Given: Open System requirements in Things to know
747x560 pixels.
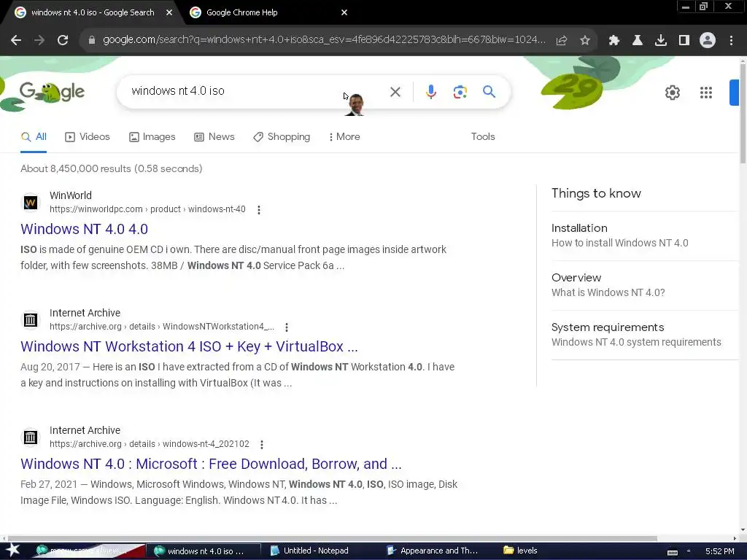Looking at the screenshot, I should pyautogui.click(x=644, y=334).
